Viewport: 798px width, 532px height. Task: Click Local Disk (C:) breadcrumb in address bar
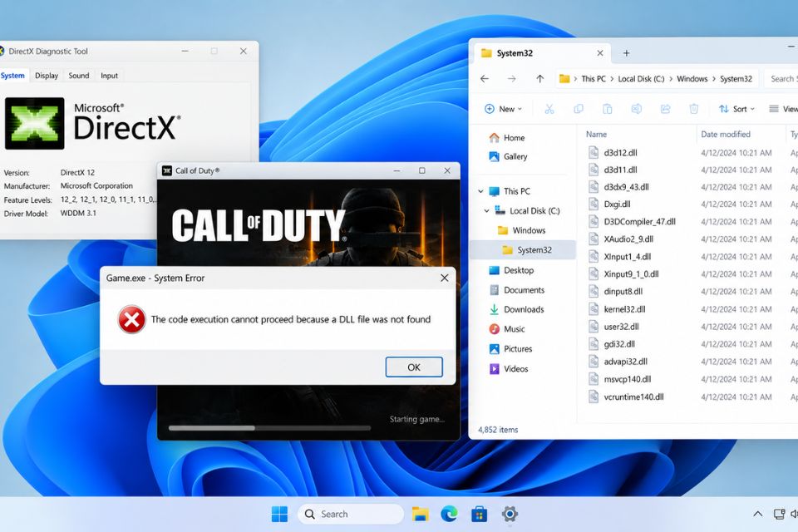coord(641,79)
